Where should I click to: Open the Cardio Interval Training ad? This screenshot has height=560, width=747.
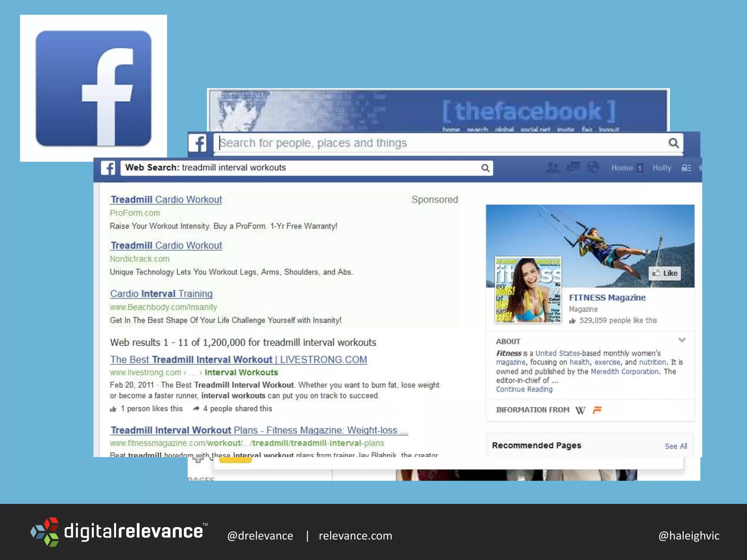[161, 293]
